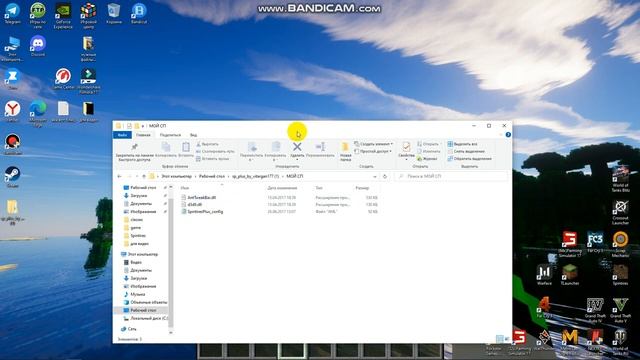Click Pin to Quick access ribbon icon

pos(134,147)
